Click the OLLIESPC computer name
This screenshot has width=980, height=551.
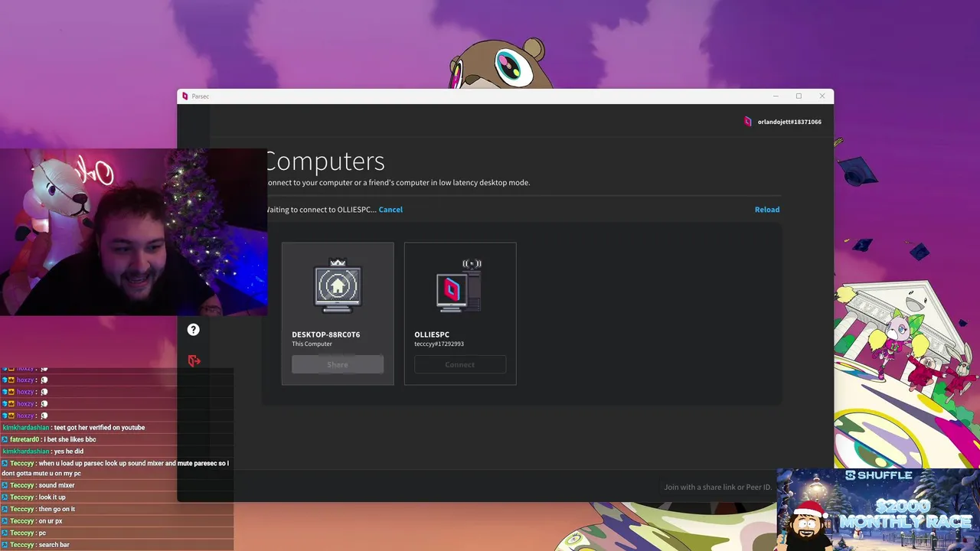[x=432, y=334]
